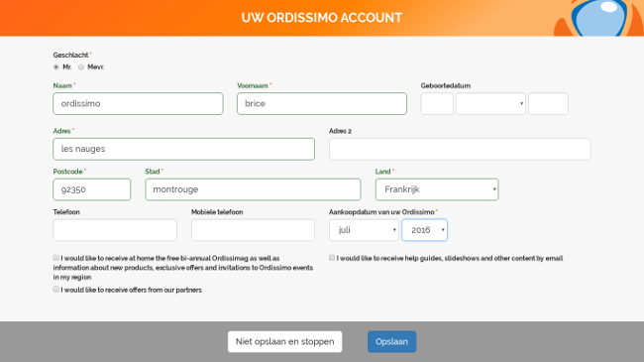The height and width of the screenshot is (362, 644).
Task: Click the Geboortedatum day input field
Action: point(437,104)
